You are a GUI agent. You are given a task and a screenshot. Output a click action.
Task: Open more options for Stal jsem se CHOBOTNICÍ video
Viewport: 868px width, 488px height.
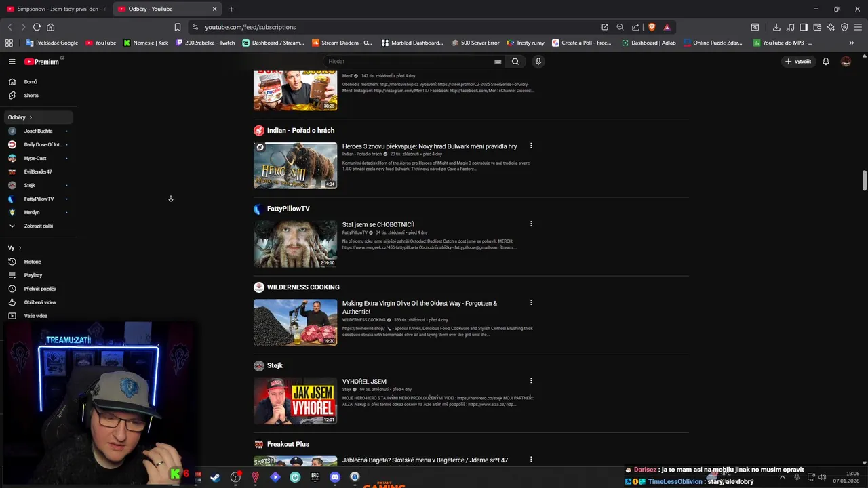531,224
